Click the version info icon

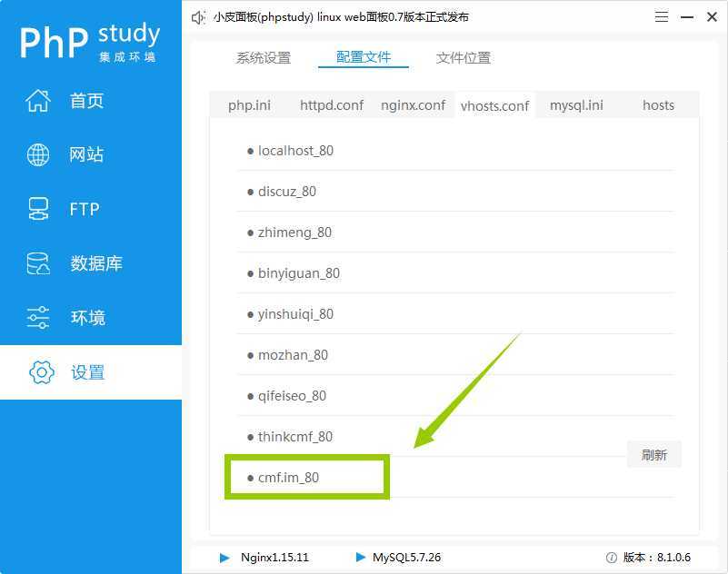click(x=612, y=558)
